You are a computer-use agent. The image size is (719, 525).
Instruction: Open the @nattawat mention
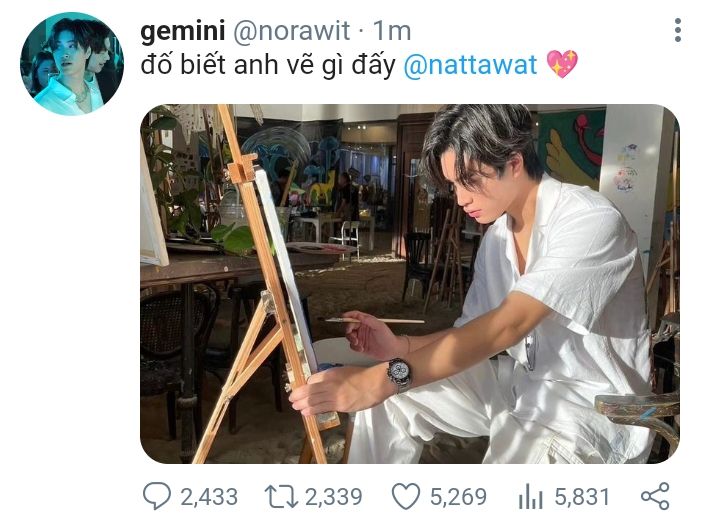point(470,66)
